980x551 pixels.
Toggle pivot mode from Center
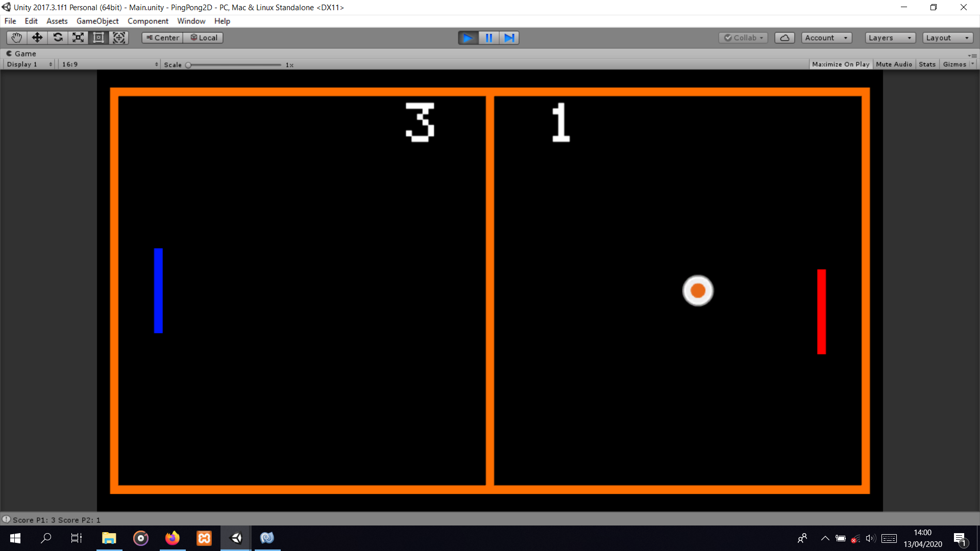[162, 37]
